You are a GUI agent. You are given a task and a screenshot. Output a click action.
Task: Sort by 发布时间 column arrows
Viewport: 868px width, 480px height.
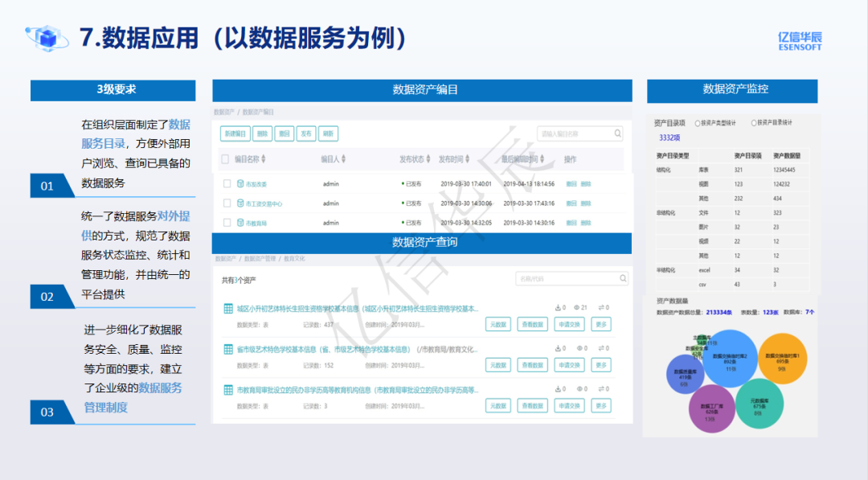pyautogui.click(x=469, y=159)
